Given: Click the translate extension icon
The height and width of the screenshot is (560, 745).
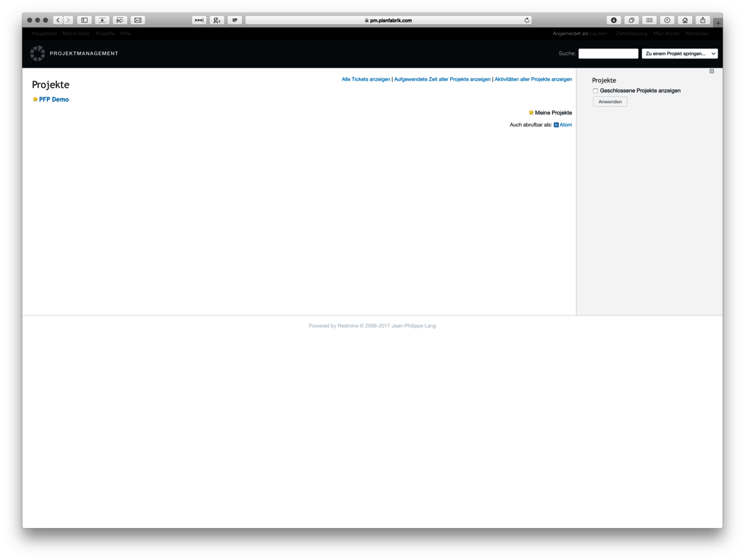Looking at the screenshot, I should click(x=217, y=20).
